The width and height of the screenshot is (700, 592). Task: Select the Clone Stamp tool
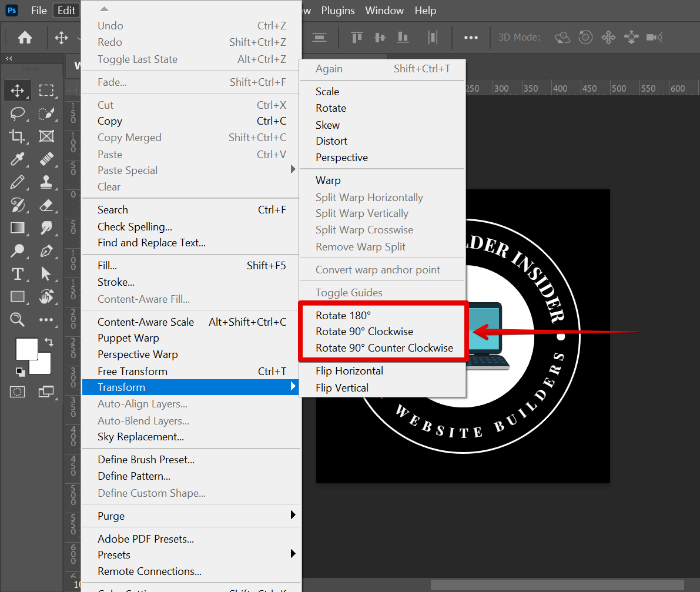pyautogui.click(x=46, y=182)
